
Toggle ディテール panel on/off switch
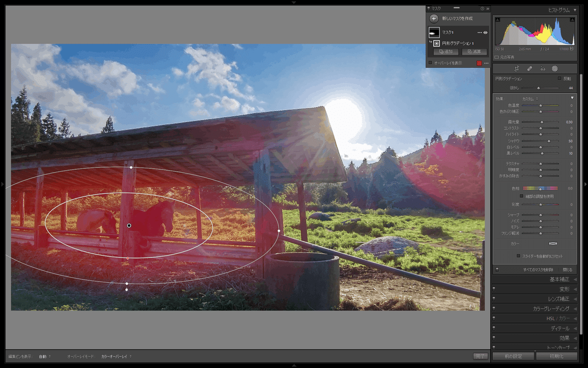(x=494, y=328)
